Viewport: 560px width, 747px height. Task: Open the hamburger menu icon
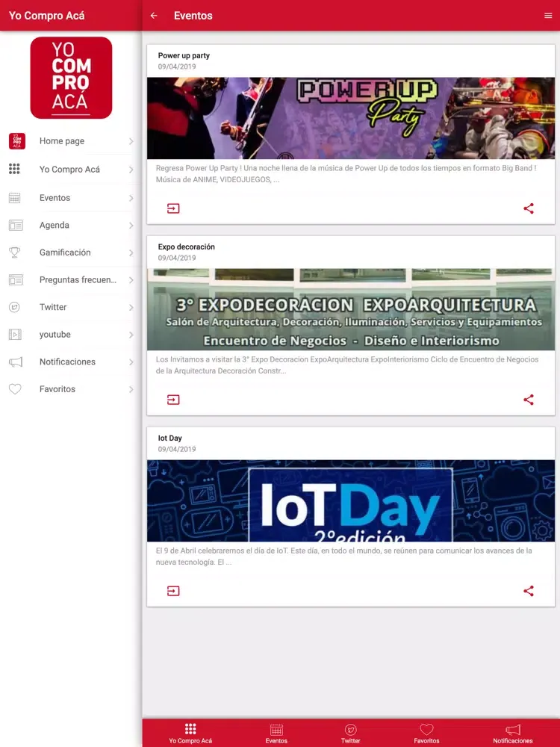548,16
